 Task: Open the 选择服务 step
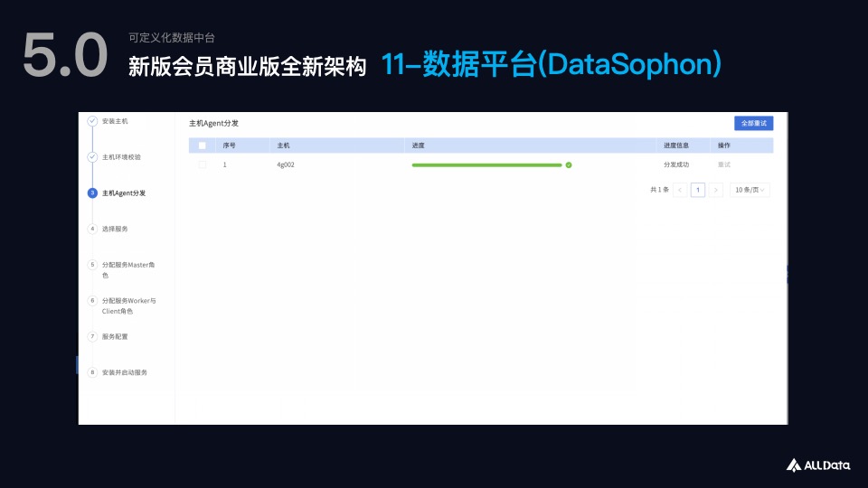click(115, 229)
